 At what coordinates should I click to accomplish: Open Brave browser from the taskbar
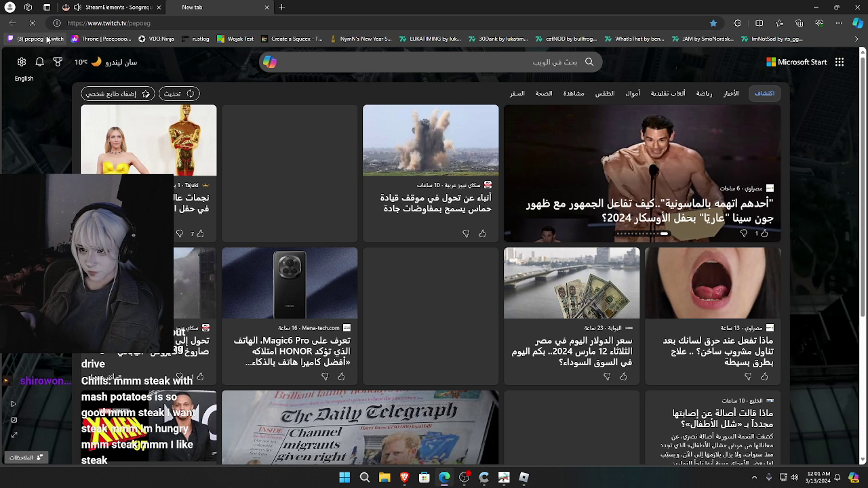(x=404, y=477)
